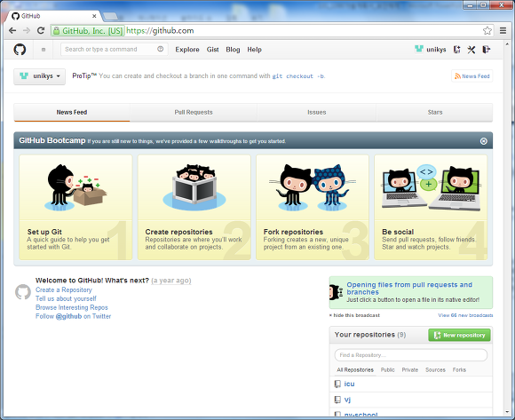515x420 pixels.
Task: Click Follow @github on Twitter link
Action: point(73,316)
